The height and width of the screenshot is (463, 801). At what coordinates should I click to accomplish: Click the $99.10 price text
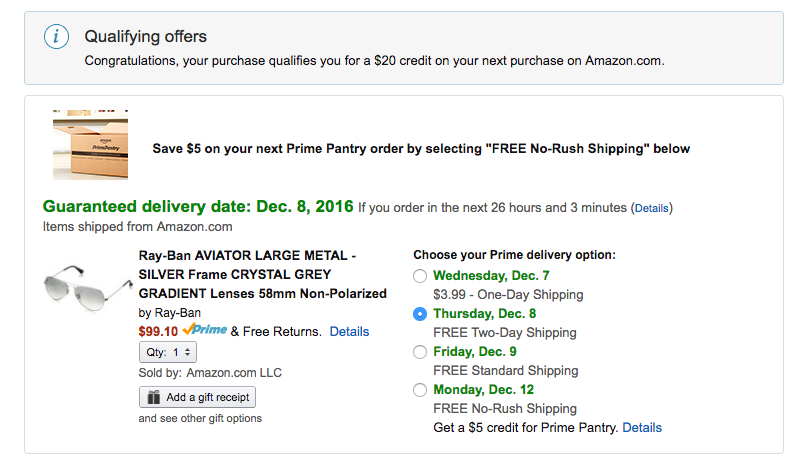coord(158,331)
